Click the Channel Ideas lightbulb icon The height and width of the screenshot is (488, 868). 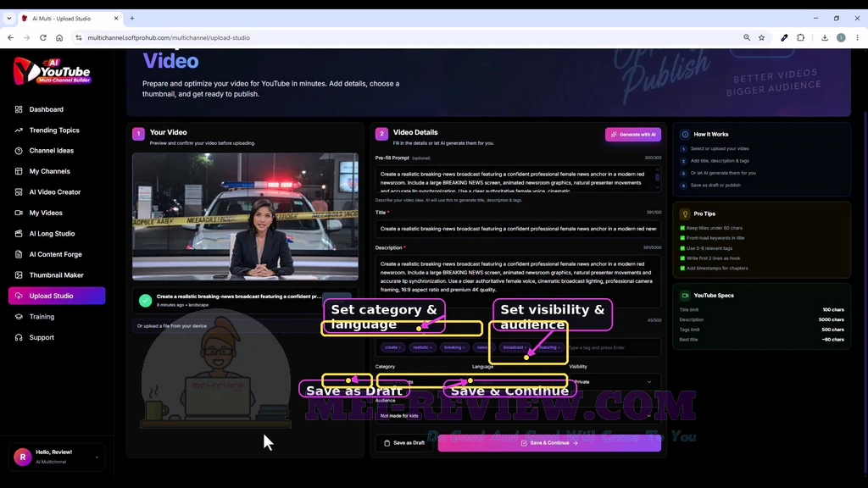click(x=19, y=151)
